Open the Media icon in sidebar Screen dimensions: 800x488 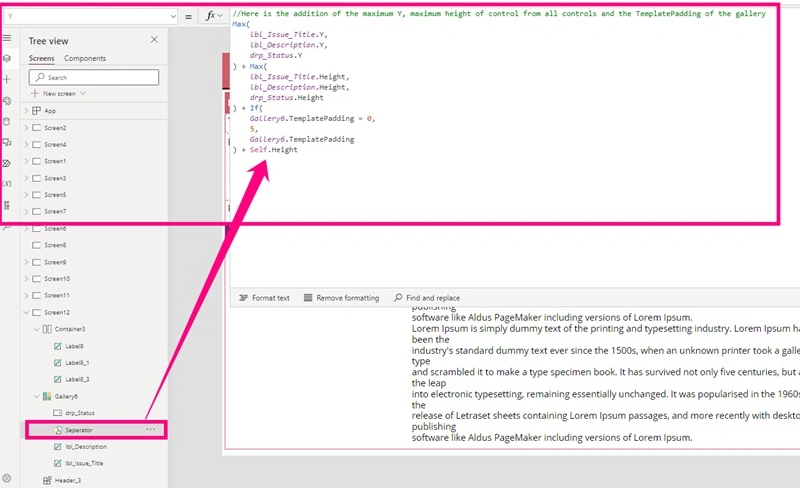coord(7,142)
